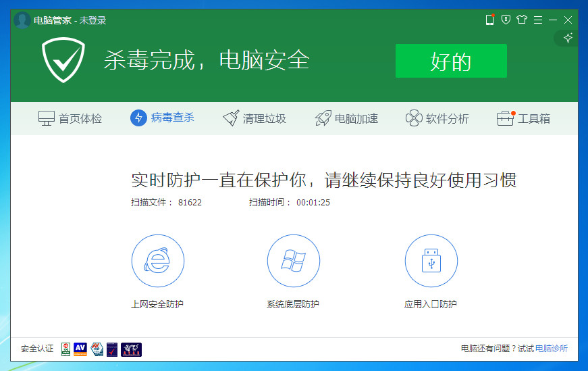Click the shield protection icon in title bar

click(506, 20)
